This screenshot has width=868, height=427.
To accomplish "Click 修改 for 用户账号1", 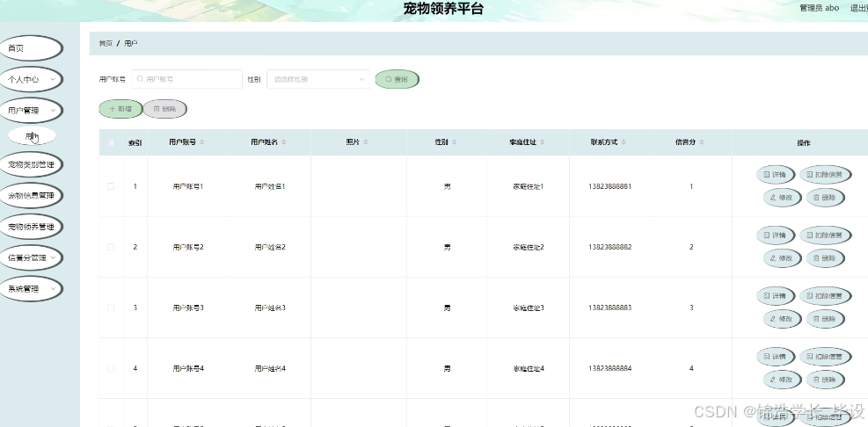I will tap(782, 198).
